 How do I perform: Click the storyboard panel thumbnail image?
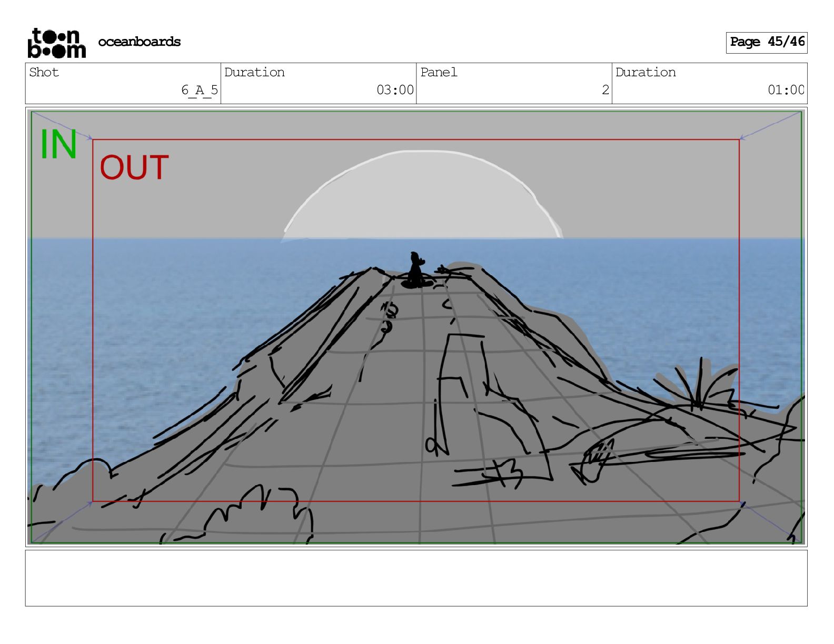[416, 326]
